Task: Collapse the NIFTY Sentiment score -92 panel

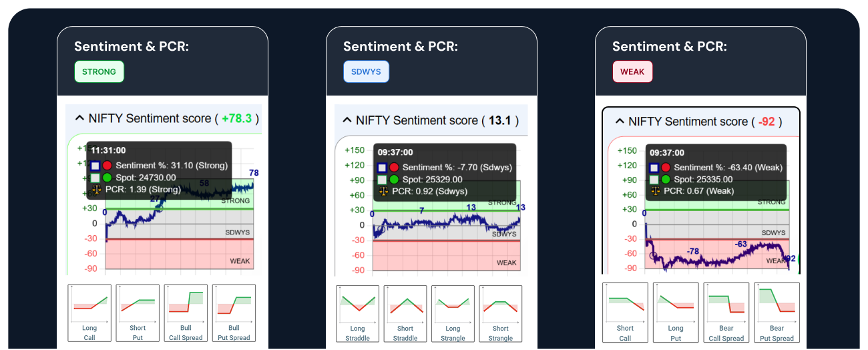Action: point(620,122)
